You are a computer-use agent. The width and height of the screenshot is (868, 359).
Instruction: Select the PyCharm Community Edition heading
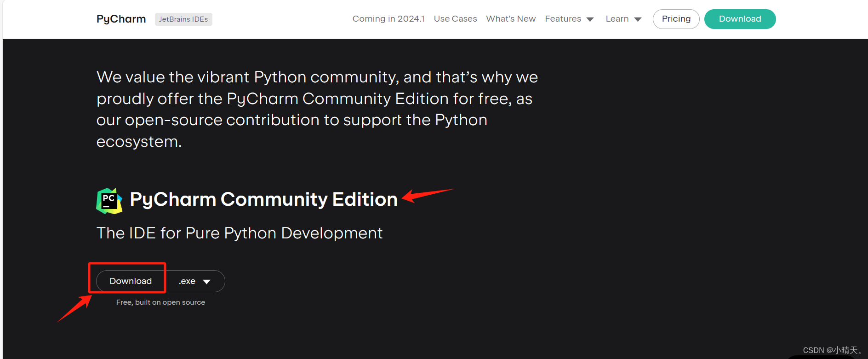(x=263, y=199)
